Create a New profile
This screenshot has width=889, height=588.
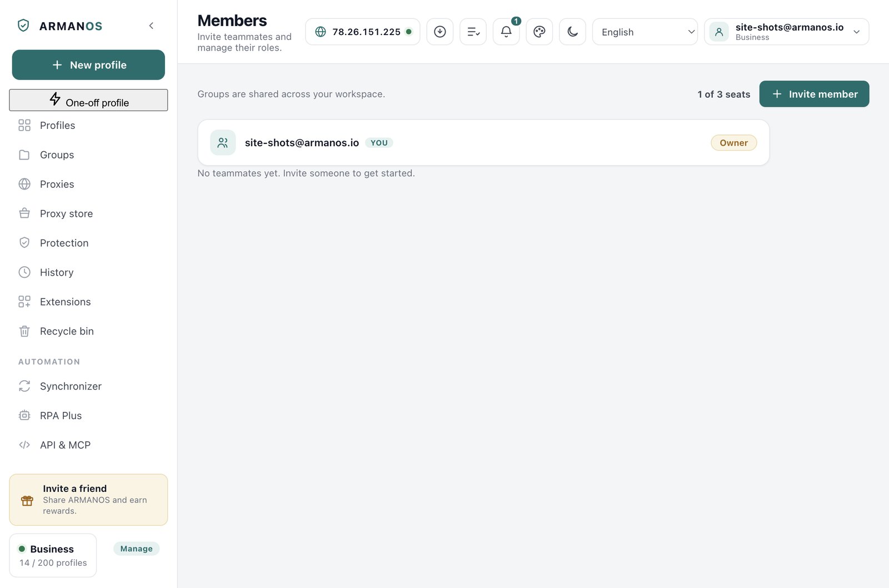tap(88, 65)
